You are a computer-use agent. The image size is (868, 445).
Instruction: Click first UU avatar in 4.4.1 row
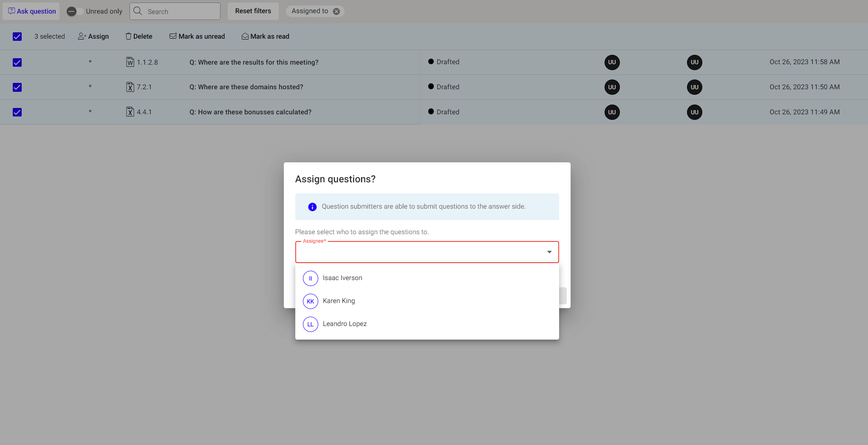pos(612,112)
